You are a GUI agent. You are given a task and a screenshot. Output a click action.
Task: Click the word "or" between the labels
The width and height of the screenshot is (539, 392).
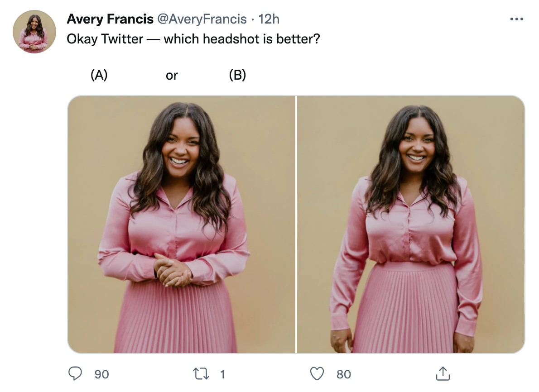[172, 76]
